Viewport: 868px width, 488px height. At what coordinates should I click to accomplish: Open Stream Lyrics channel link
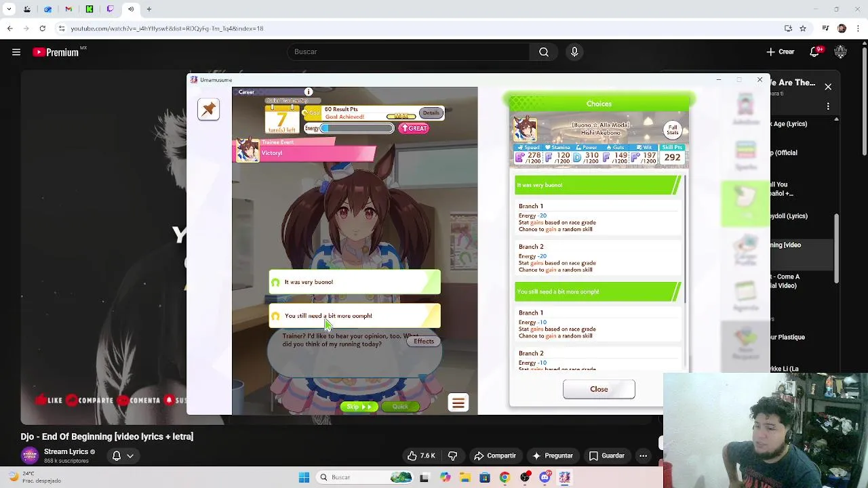(x=66, y=451)
